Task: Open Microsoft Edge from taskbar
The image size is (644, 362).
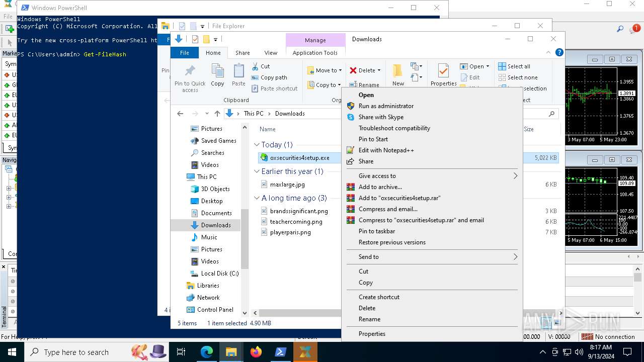Action: pyautogui.click(x=207, y=352)
